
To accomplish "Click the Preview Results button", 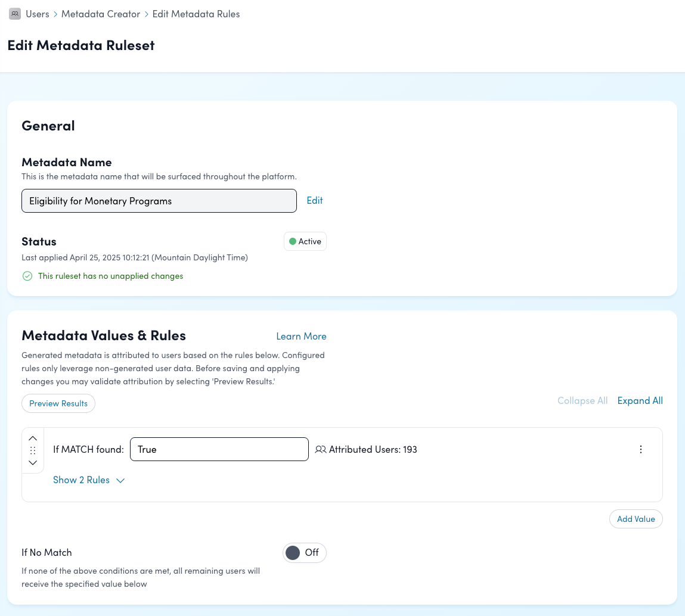I will (58, 403).
